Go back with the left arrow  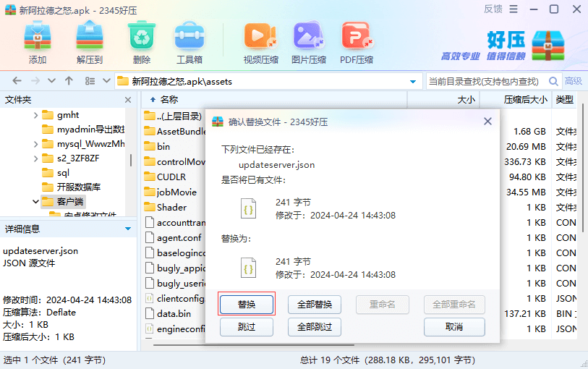[17, 81]
